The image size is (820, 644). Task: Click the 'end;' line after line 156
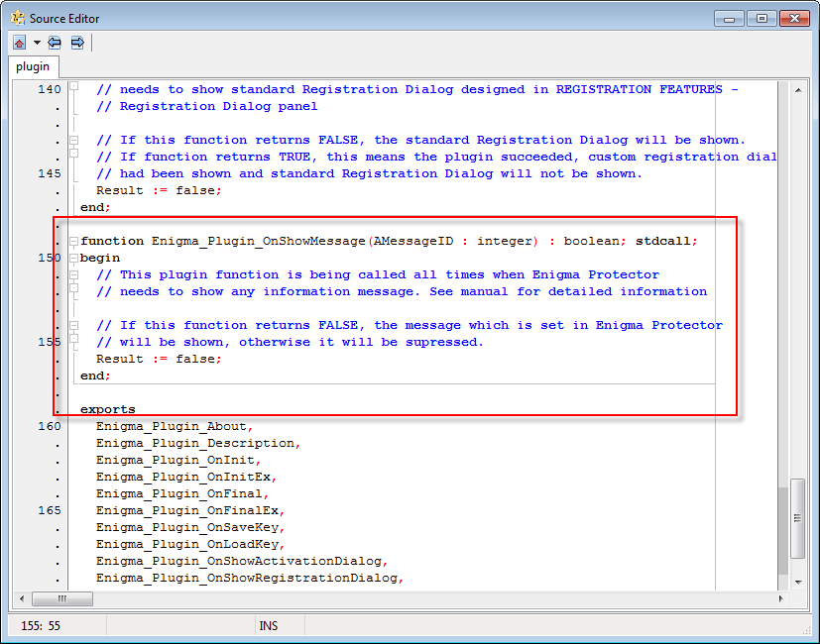tap(95, 376)
